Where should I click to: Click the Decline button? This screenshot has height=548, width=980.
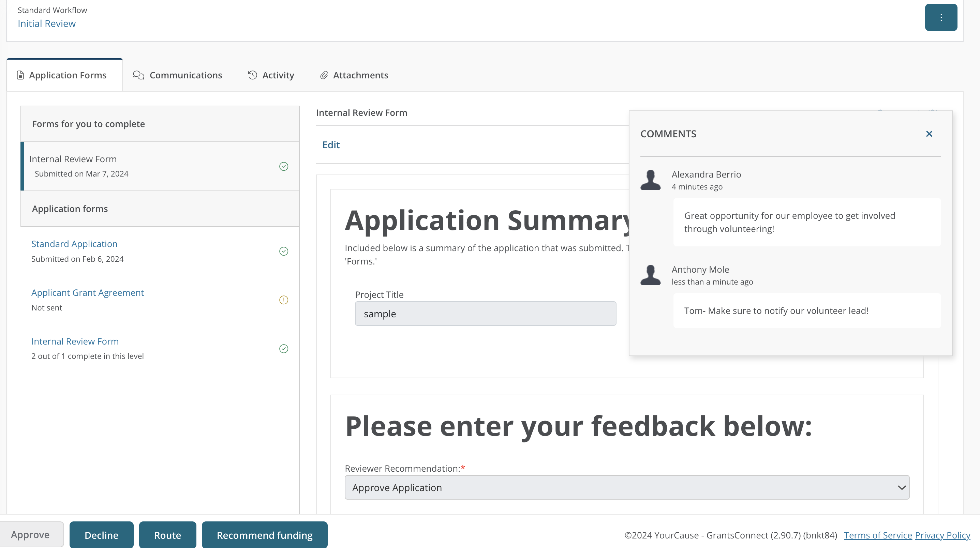coord(101,535)
